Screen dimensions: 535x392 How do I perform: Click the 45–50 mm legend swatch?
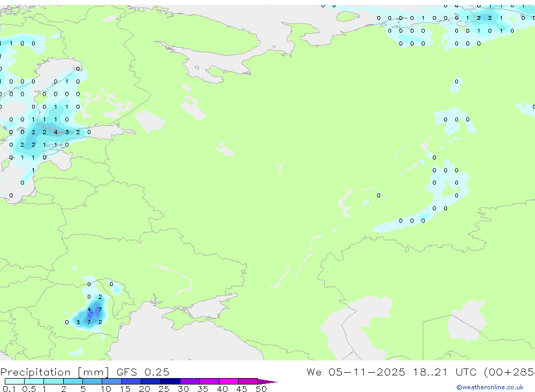coord(248,381)
